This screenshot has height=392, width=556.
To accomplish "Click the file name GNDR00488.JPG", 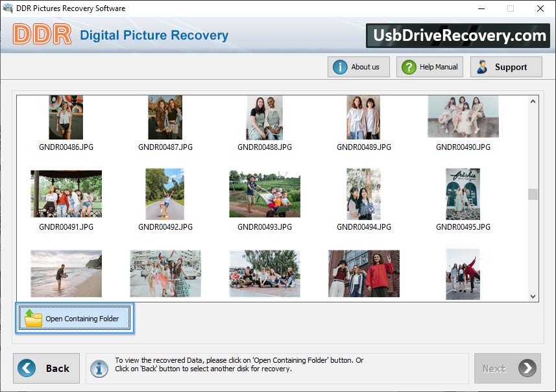I will pyautogui.click(x=265, y=147).
